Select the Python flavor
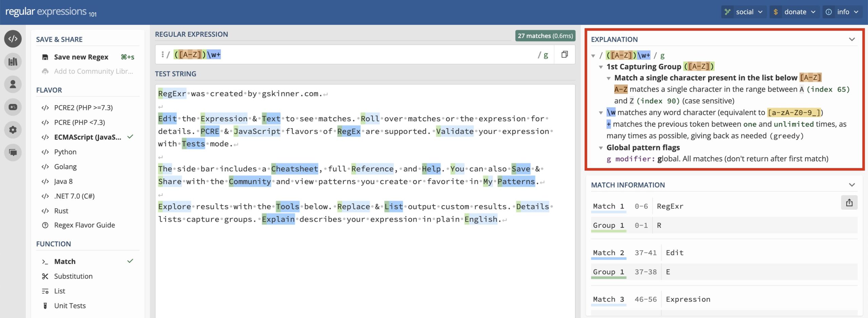Image resolution: width=868 pixels, height=318 pixels. pyautogui.click(x=65, y=152)
